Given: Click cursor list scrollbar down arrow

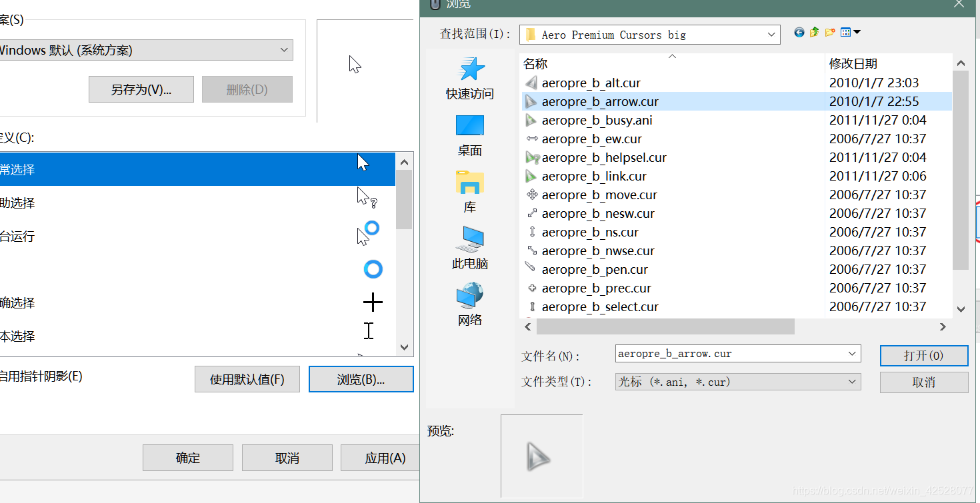Looking at the screenshot, I should pos(404,347).
